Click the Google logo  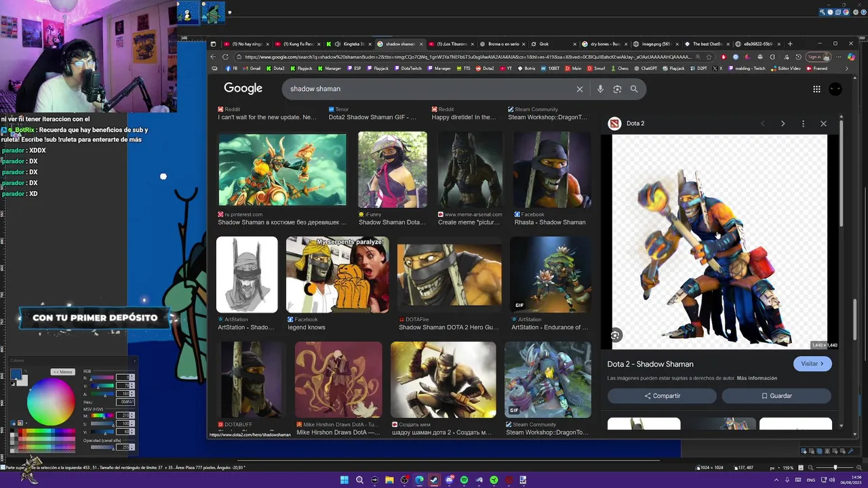pyautogui.click(x=243, y=88)
